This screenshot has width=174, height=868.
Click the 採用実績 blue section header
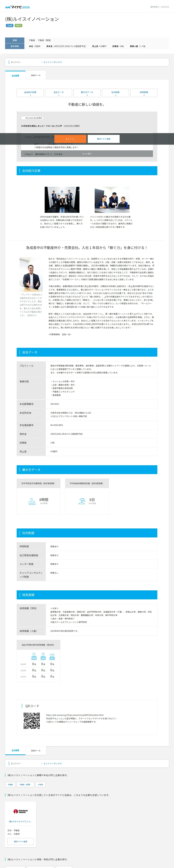87,595
